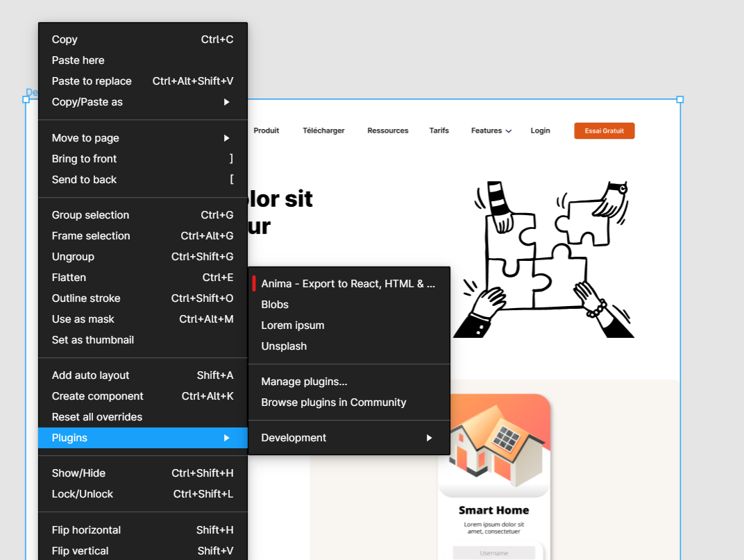Choose Copy from the context menu
This screenshot has width=744, height=560.
point(143,40)
